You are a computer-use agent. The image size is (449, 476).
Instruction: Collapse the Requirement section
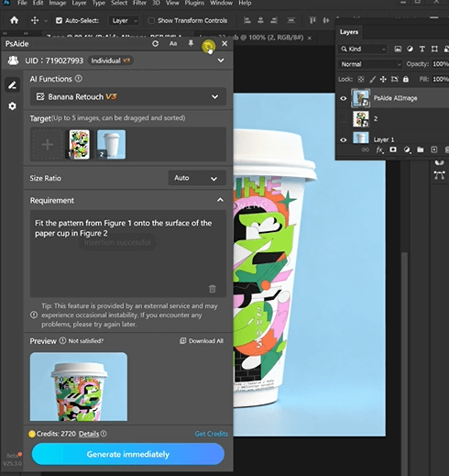click(220, 200)
